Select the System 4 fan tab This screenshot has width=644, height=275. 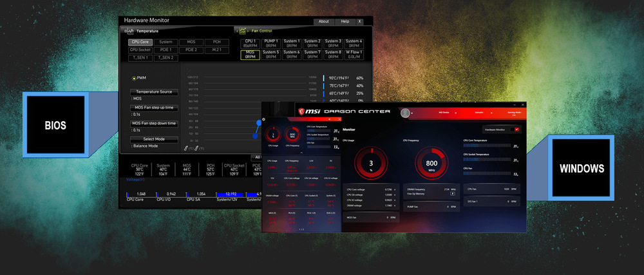354,44
